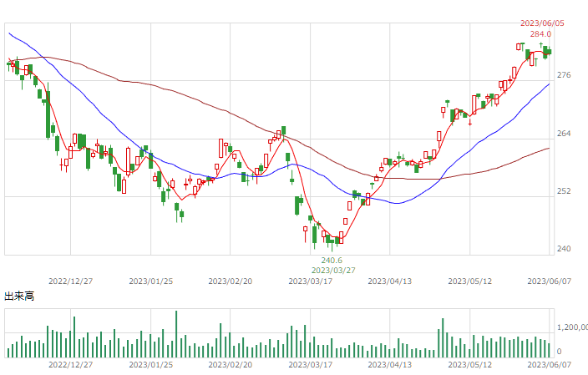Click 2023/04/13 date under price chart
The width and height of the screenshot is (588, 375).
tap(389, 281)
